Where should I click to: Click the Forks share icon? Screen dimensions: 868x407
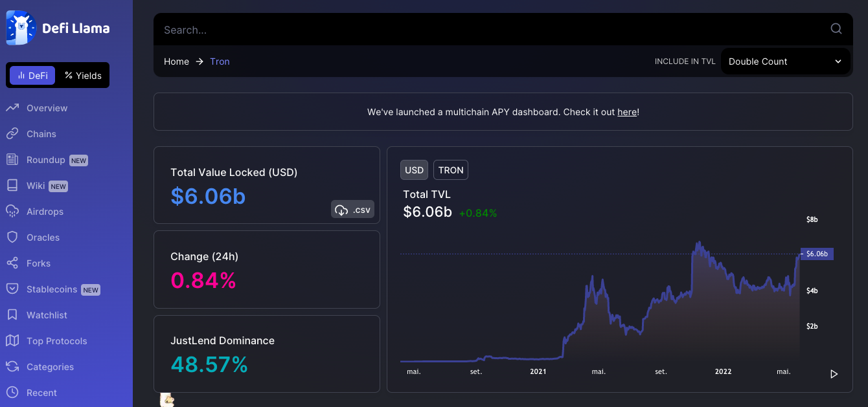point(12,263)
